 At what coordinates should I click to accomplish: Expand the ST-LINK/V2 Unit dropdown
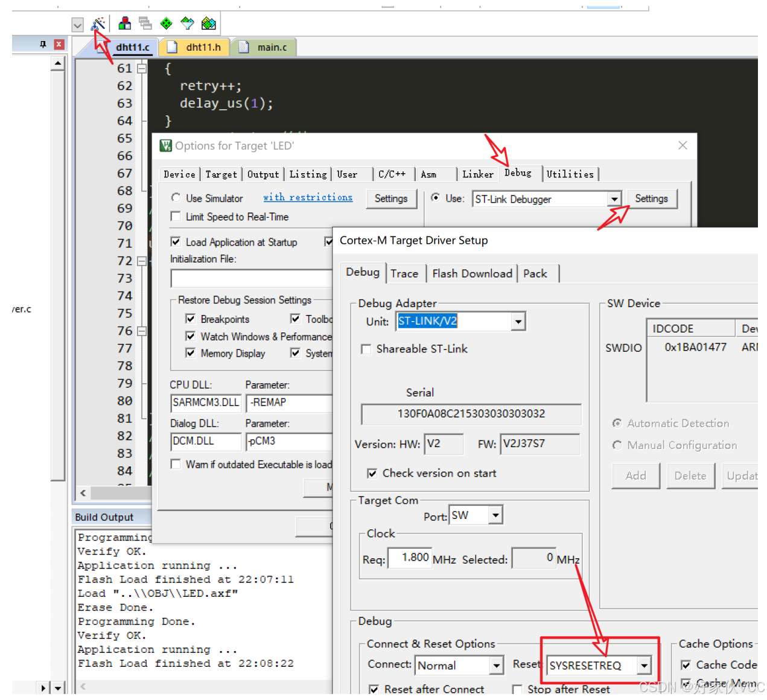518,322
